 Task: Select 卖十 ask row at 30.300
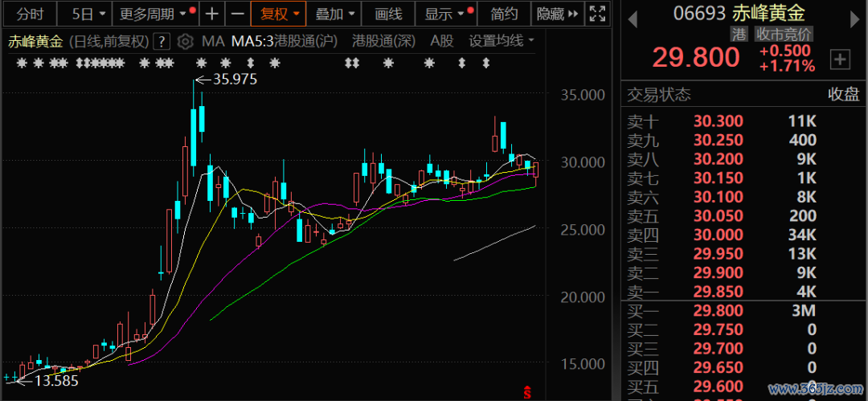(744, 121)
